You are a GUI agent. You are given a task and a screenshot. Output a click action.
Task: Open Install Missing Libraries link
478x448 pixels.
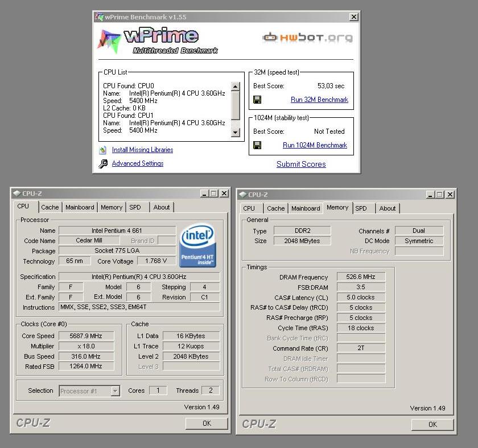pyautogui.click(x=142, y=150)
